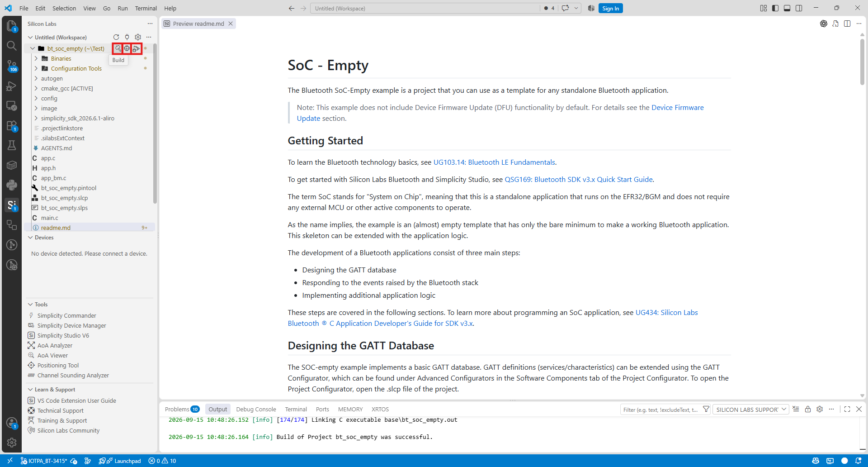
Task: Open the Run and Debug view
Action: coord(12,86)
